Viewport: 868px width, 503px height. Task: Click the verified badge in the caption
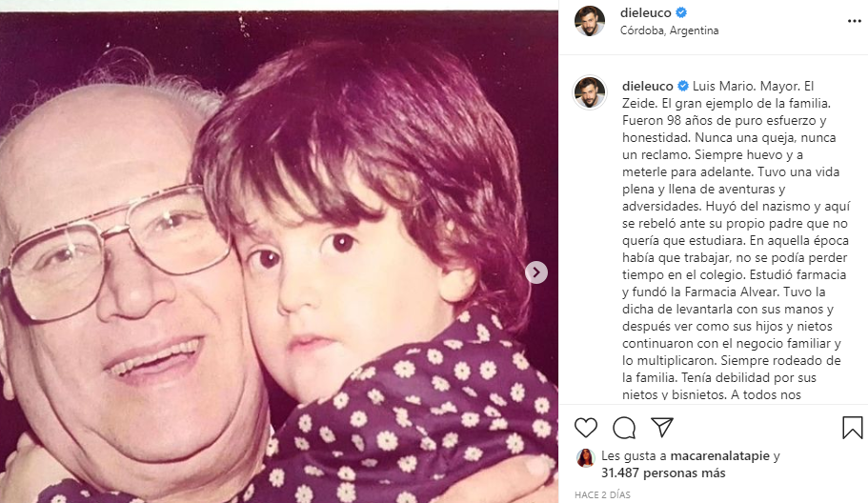coord(683,86)
